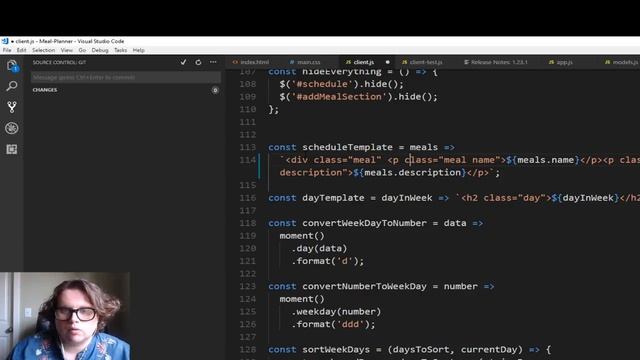The width and height of the screenshot is (640, 360).
Task: Switch to the Release Notes tab
Action: pos(496,62)
